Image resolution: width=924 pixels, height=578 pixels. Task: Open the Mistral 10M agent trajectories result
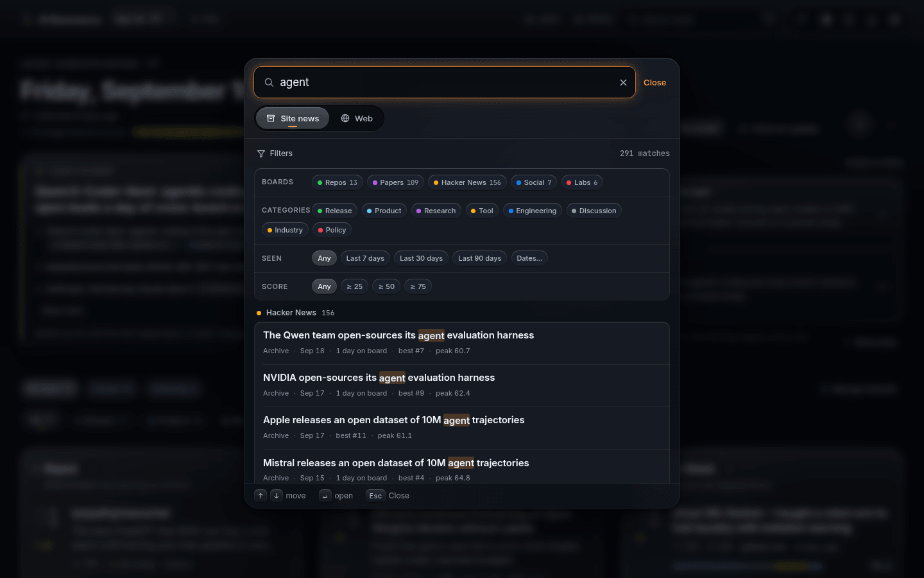(x=462, y=467)
